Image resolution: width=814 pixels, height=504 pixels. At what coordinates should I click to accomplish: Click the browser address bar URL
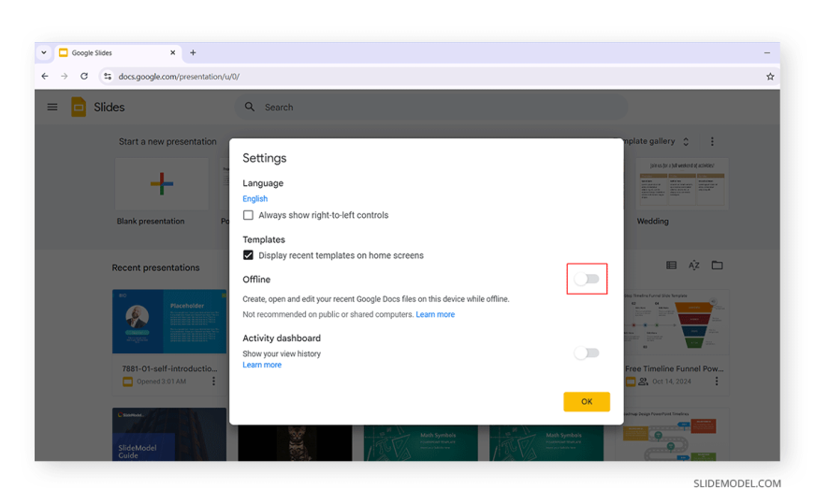tap(179, 77)
